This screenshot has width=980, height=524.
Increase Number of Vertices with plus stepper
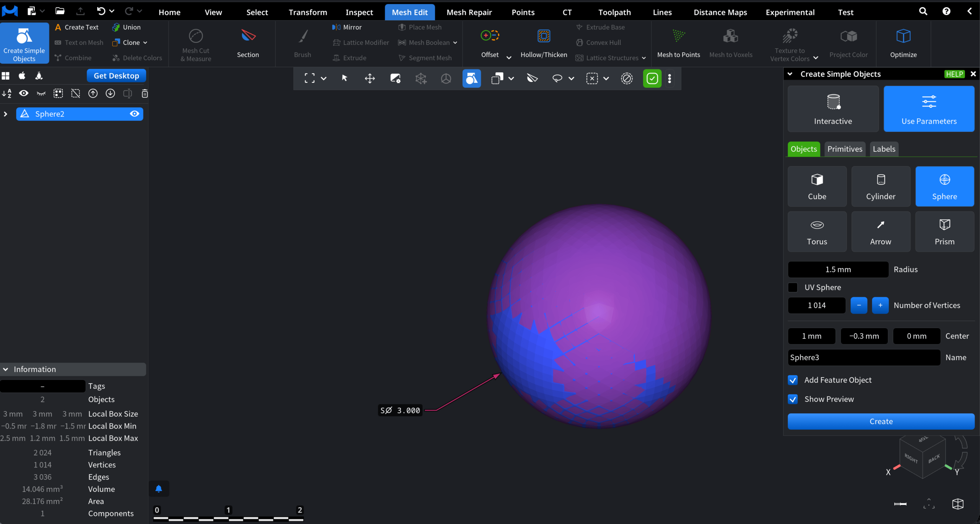(x=880, y=305)
